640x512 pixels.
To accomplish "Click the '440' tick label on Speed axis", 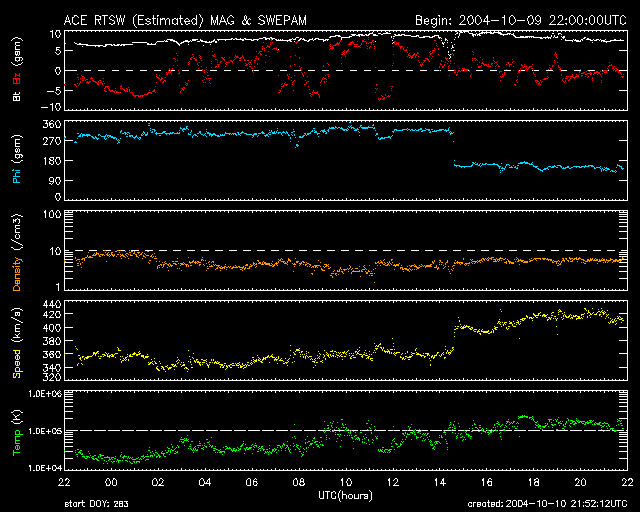I will (52, 304).
